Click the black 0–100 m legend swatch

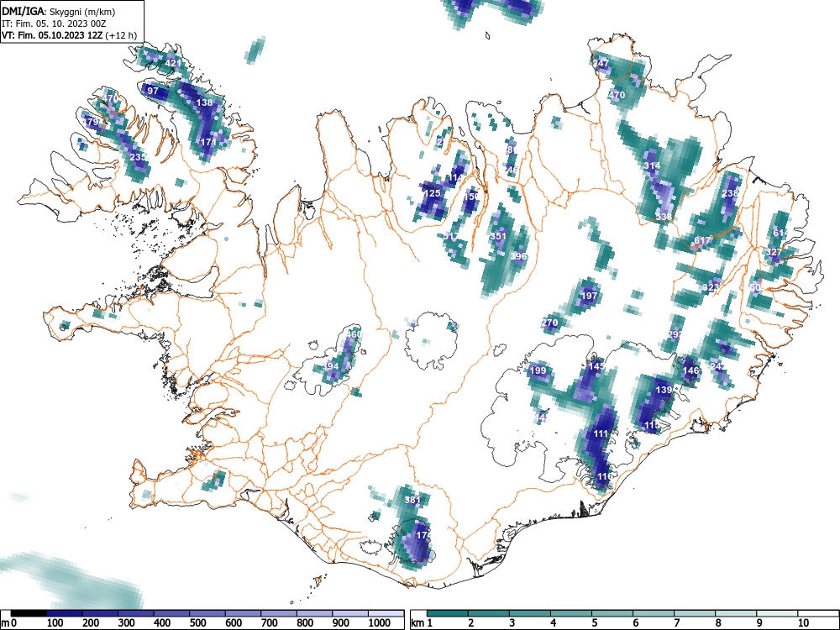(x=29, y=613)
